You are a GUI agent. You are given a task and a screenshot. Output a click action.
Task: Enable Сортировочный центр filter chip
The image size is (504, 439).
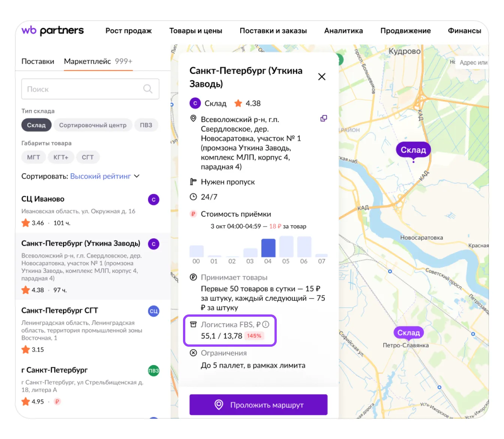(x=93, y=125)
